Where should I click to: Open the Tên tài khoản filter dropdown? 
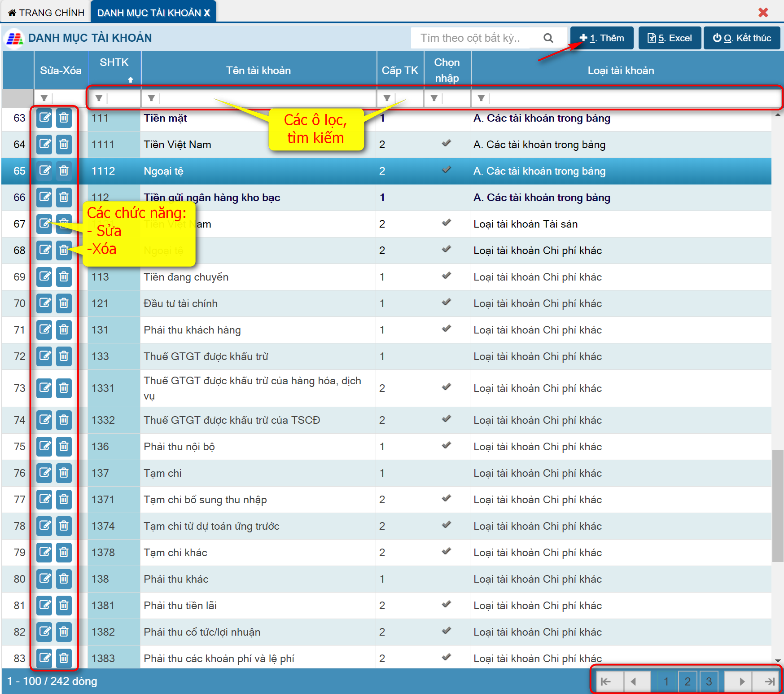pos(151,98)
